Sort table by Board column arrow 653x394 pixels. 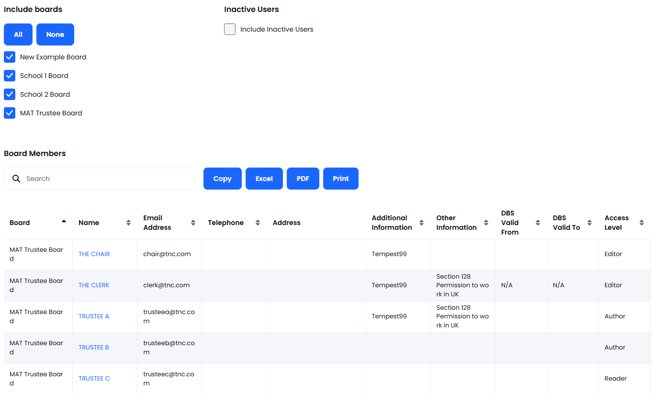[x=64, y=222]
